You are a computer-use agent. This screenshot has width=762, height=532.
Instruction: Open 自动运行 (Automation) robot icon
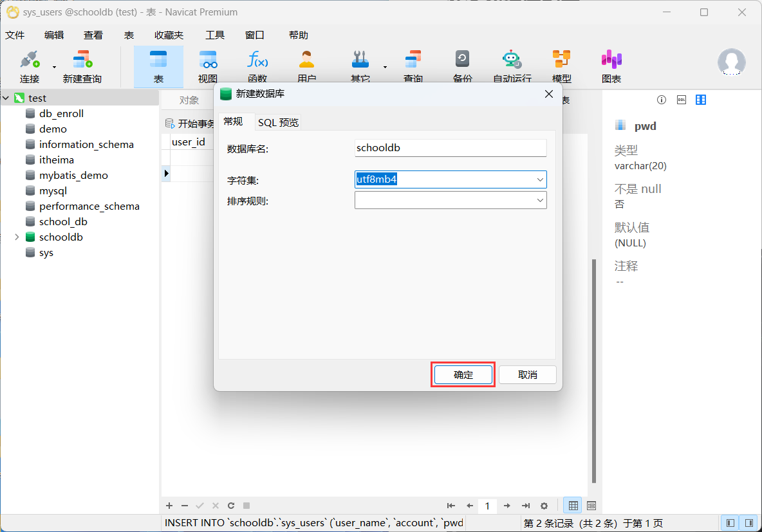point(512,67)
